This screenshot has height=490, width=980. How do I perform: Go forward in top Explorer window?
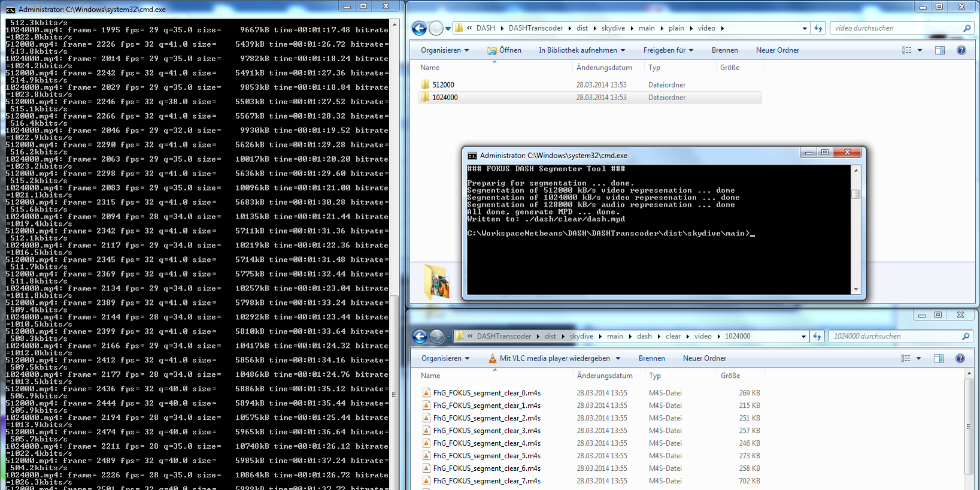click(436, 28)
